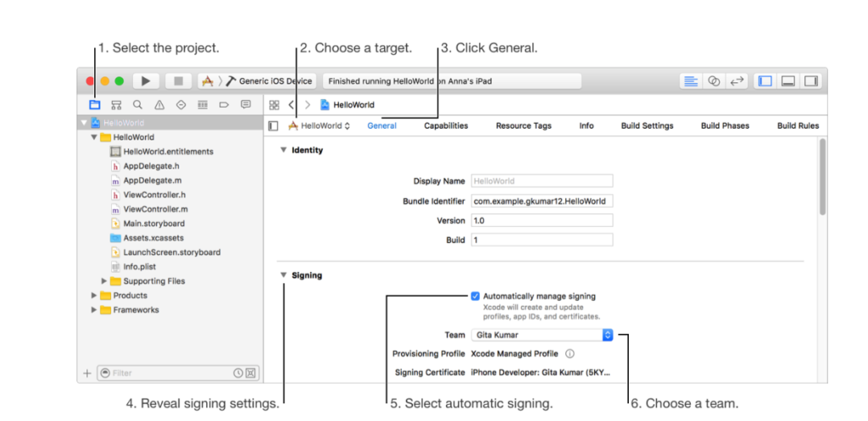Image resolution: width=868 pixels, height=421 pixels.
Task: Switch to the Version editor arrows icon
Action: click(737, 81)
